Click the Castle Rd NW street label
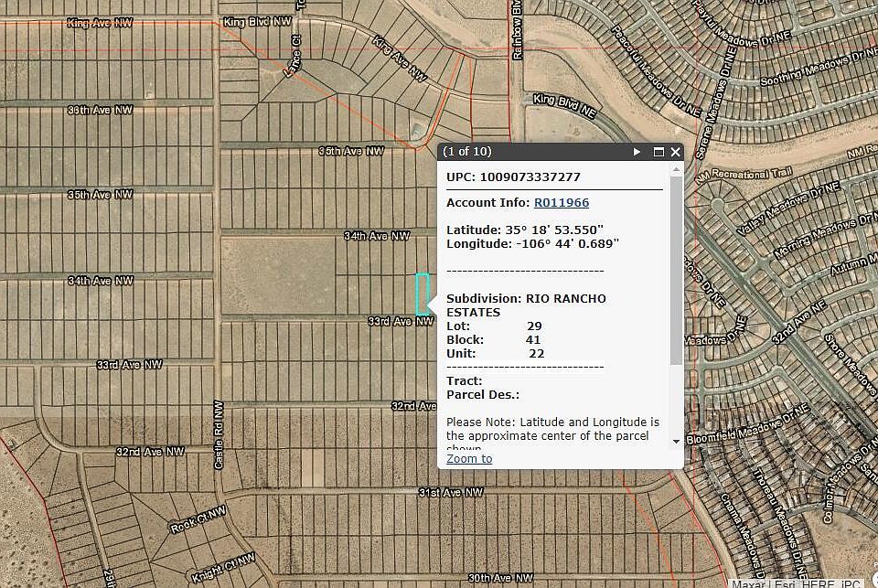The image size is (878, 588). (219, 435)
